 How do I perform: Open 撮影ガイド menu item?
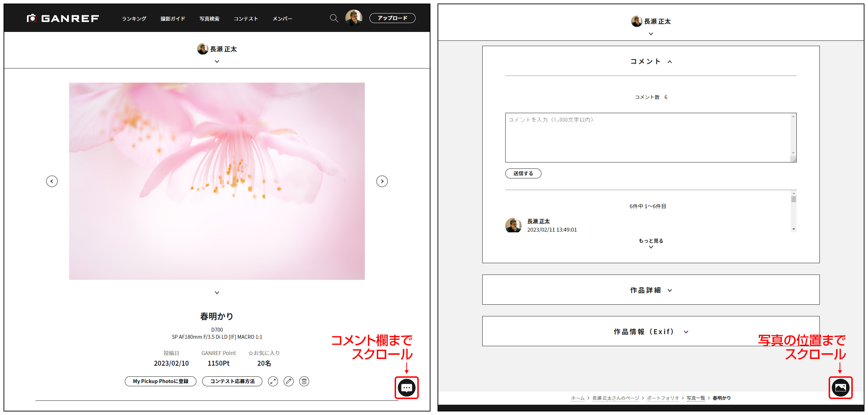pos(173,18)
